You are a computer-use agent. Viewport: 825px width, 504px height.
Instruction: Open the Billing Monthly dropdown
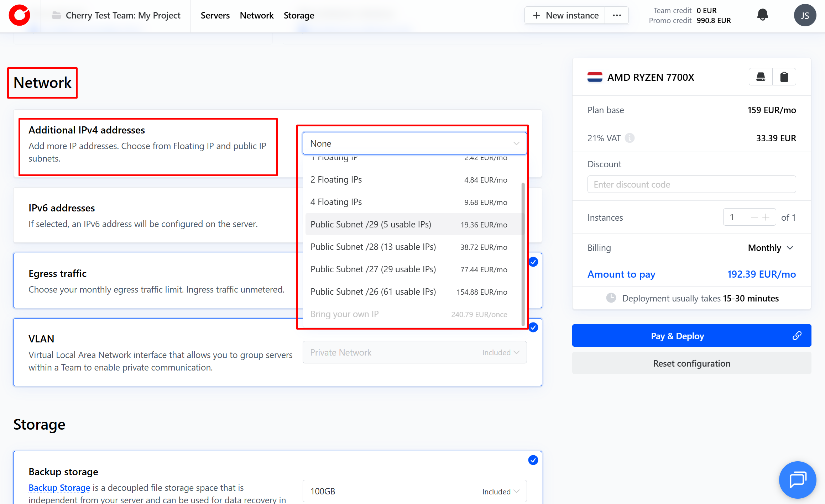[x=771, y=248]
